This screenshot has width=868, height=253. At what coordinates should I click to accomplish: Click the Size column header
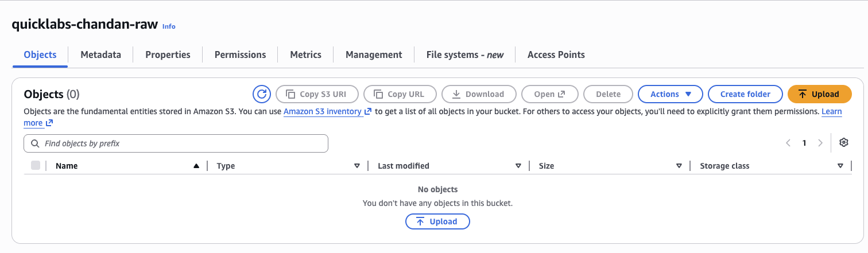547,166
